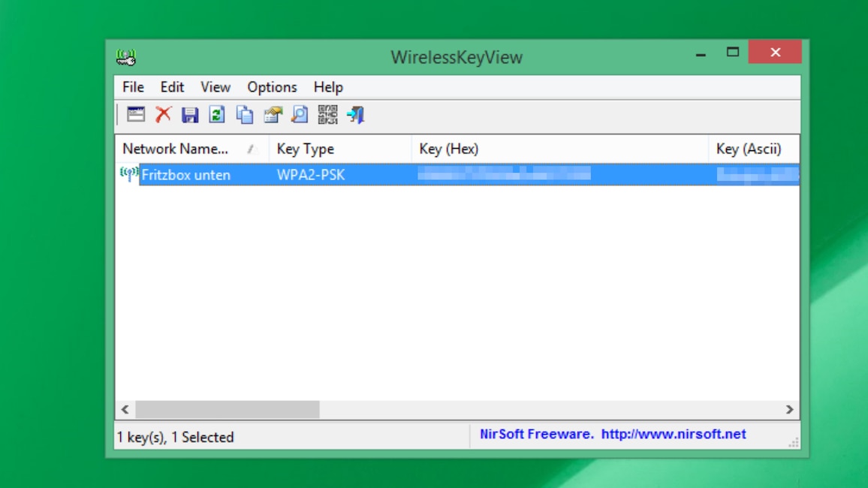
Task: Click the Network Name sort arrow
Action: click(252, 149)
